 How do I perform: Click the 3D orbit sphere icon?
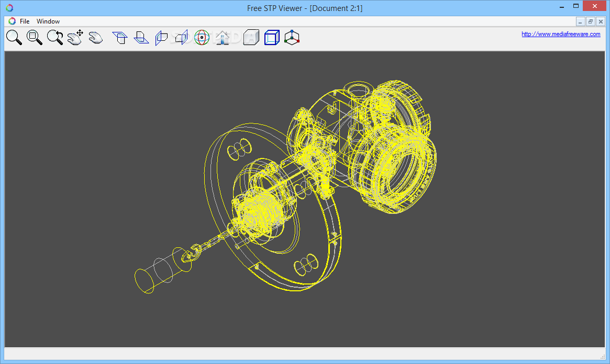[202, 38]
